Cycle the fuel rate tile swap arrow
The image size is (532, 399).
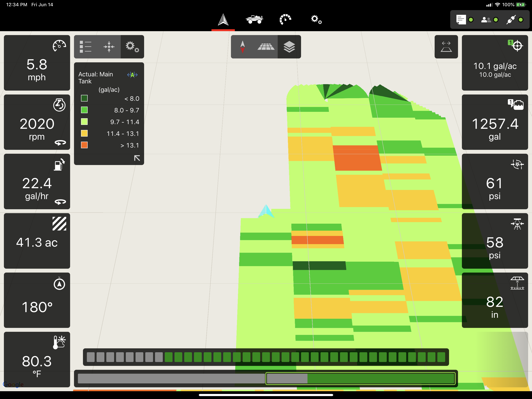[x=60, y=202]
